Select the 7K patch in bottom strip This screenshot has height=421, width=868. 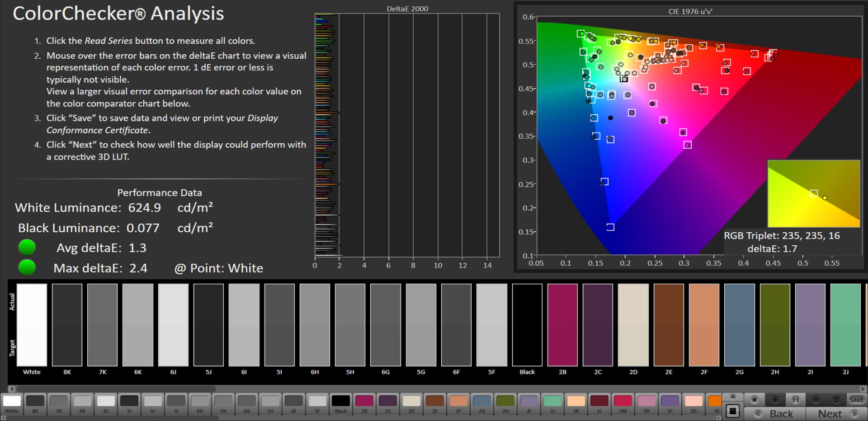[59, 404]
